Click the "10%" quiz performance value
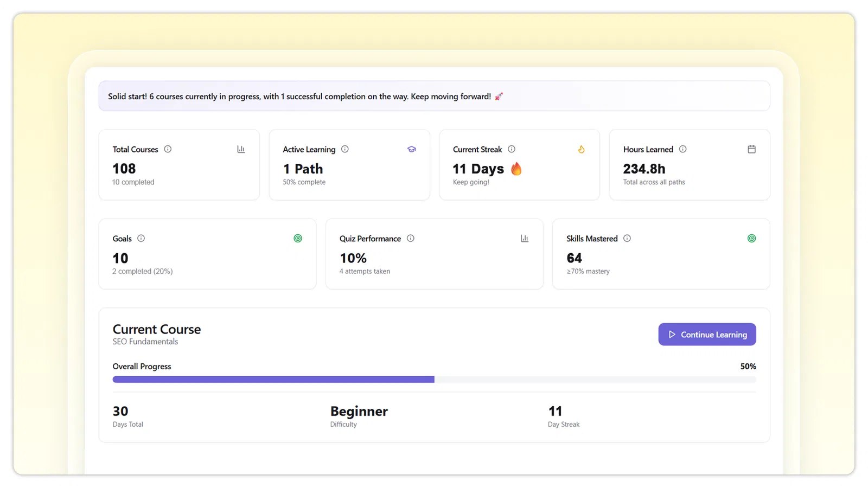Viewport: 868px width, 488px height. coord(353,258)
